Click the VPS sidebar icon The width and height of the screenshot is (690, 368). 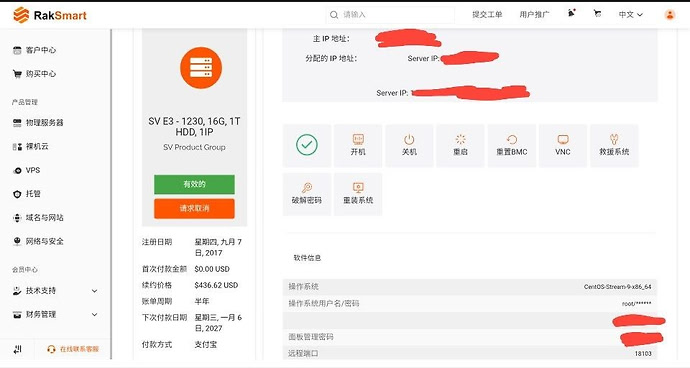coord(17,170)
